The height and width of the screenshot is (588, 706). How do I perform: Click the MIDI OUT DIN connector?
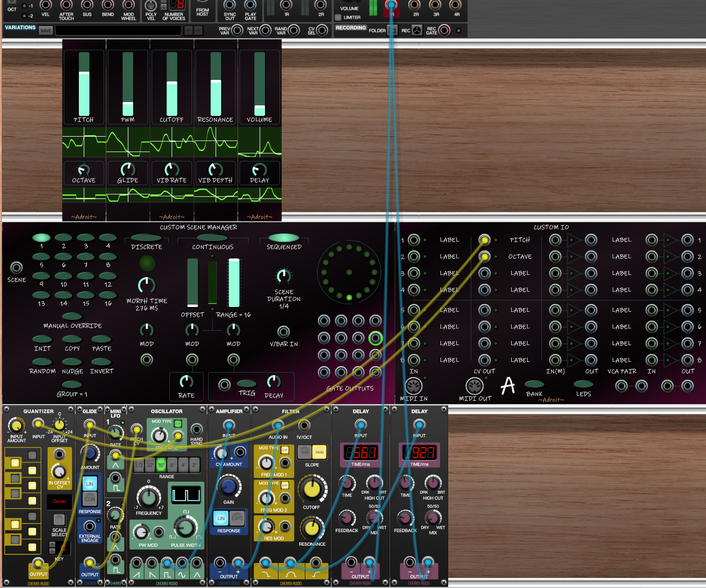[474, 386]
